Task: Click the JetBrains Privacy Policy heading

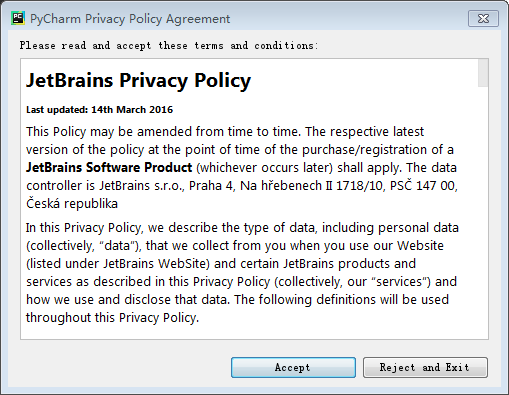Action: click(138, 80)
